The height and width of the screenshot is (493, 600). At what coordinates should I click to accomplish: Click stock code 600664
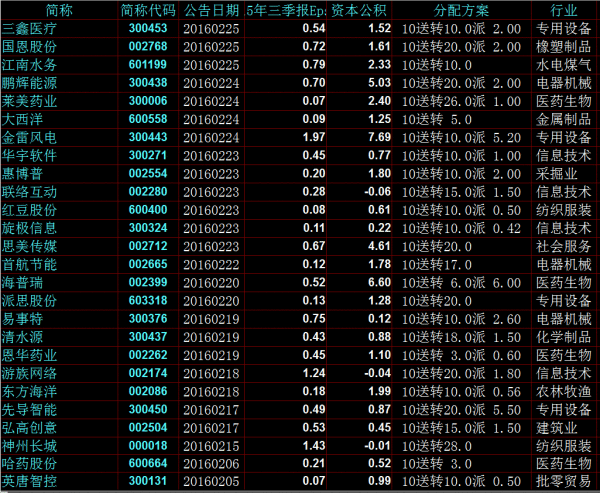click(x=148, y=463)
